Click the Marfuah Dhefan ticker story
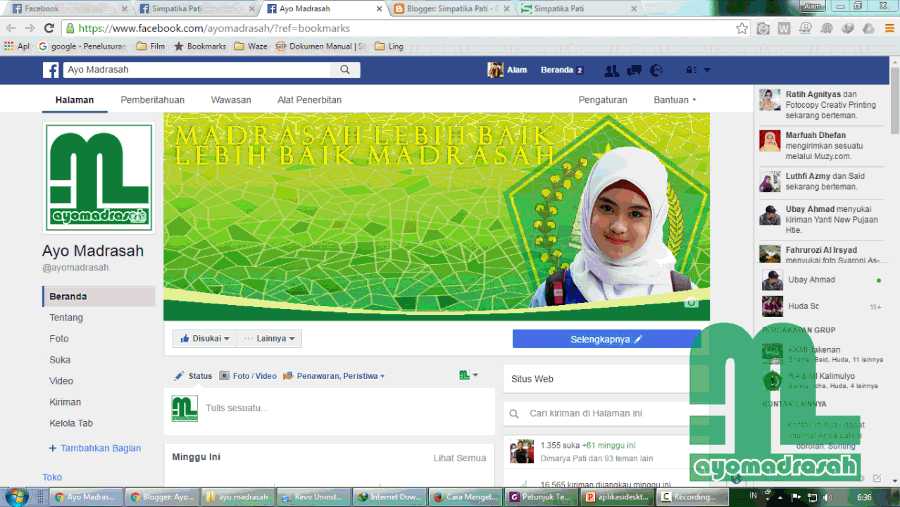The image size is (900, 507). click(x=822, y=145)
